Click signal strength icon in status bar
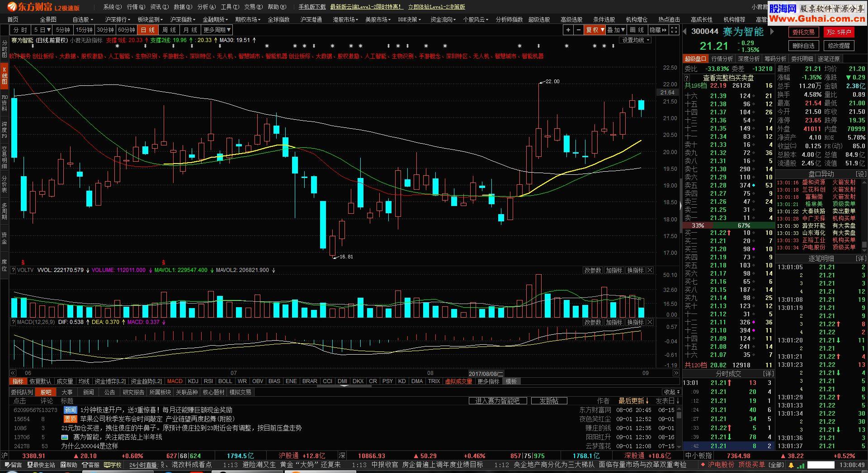Viewport: 868px width, 473px height. [x=801, y=465]
